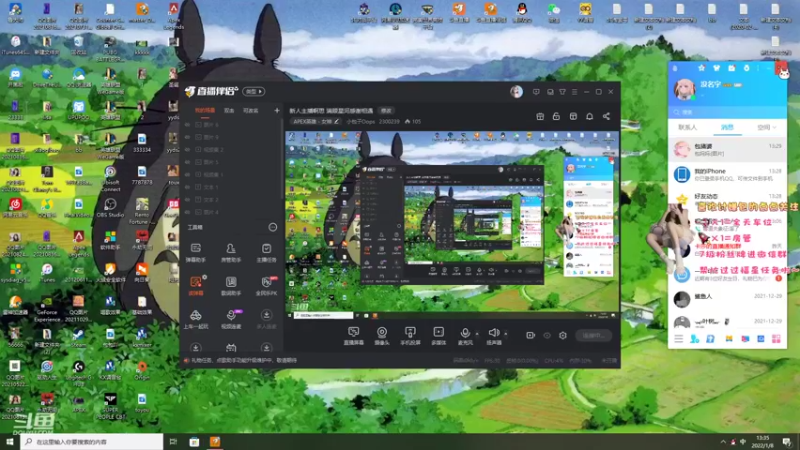Toggle visibility of source 视频集 1
The image size is (800, 450).
coord(187,174)
